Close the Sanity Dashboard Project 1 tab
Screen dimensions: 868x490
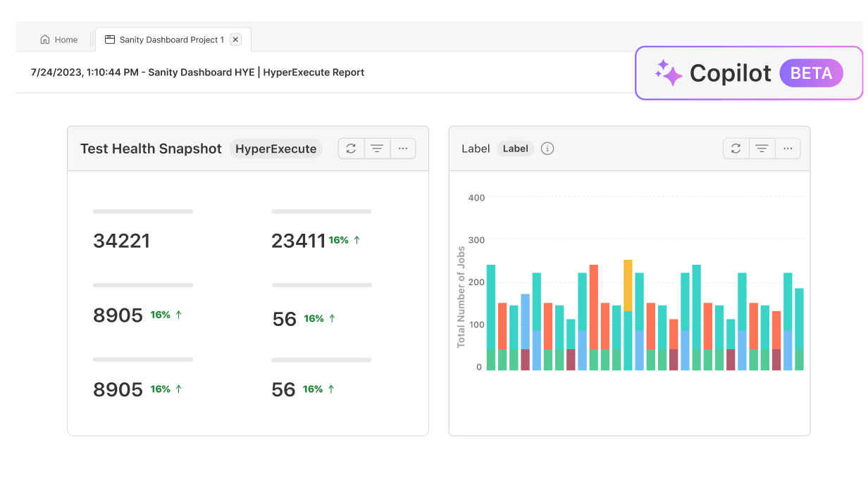point(235,40)
